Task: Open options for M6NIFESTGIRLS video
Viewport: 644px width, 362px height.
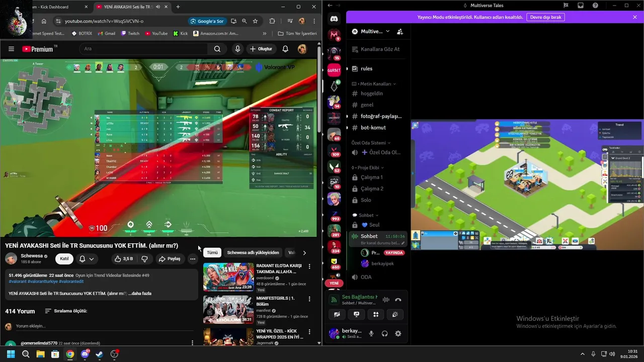Action: click(x=309, y=299)
